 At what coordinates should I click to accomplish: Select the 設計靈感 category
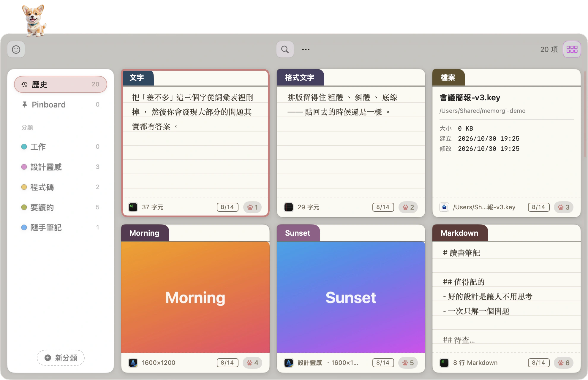pyautogui.click(x=61, y=167)
